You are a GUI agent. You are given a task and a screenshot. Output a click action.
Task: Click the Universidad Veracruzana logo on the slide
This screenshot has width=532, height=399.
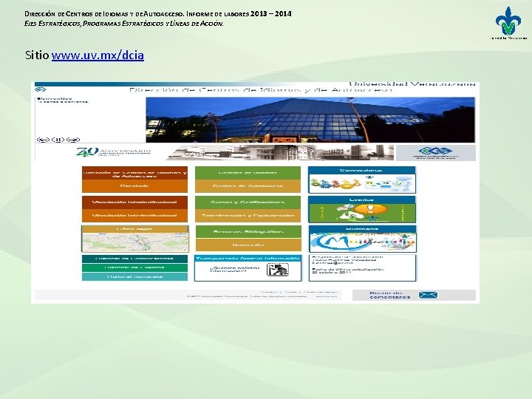coord(508,23)
